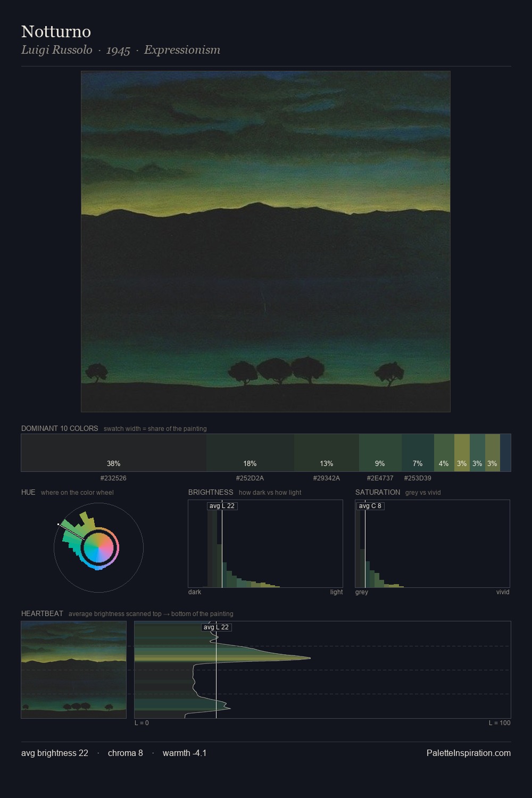Click the 'L = 100' axis label
This screenshot has width=532, height=798.
500,723
